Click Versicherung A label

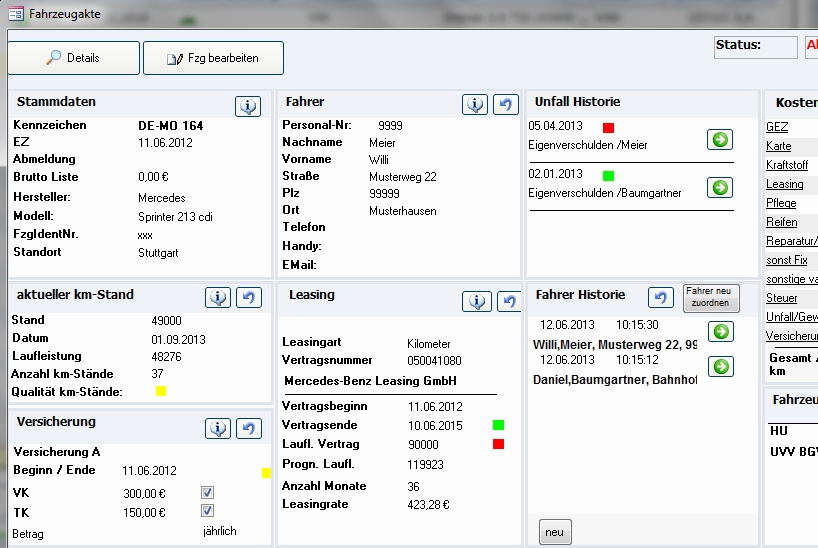pos(56,452)
